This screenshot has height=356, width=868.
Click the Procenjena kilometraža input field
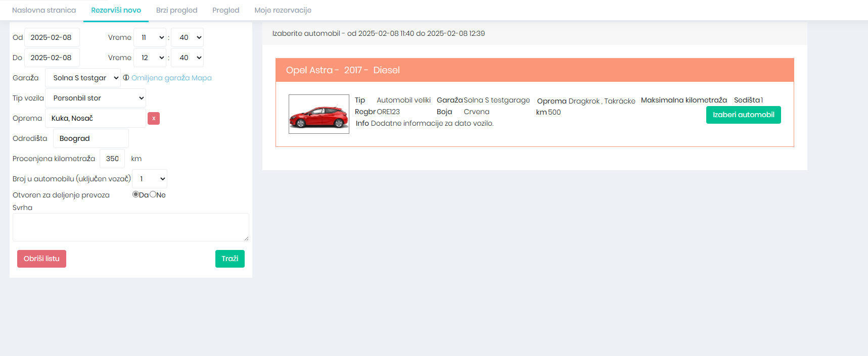coord(112,159)
